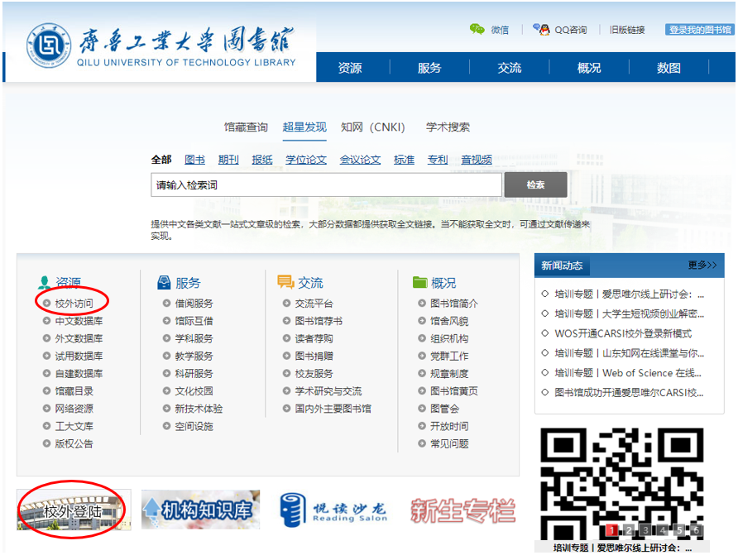
Task: Select the 图书 search category
Action: point(194,160)
